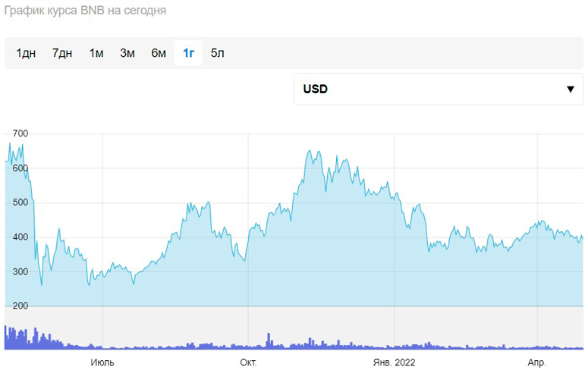This screenshot has height=370, width=588.
Task: Click the tall volume bar near Окт.
Action: (x=268, y=340)
